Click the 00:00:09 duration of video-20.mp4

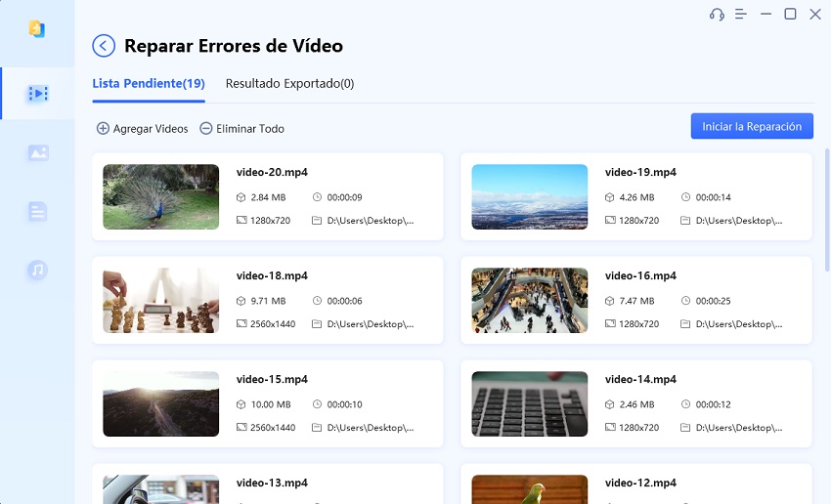point(344,197)
